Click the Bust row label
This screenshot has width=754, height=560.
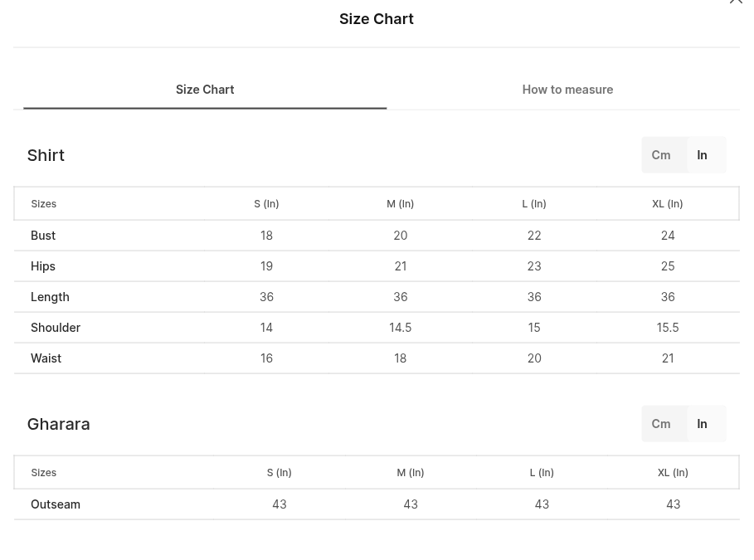pos(43,236)
